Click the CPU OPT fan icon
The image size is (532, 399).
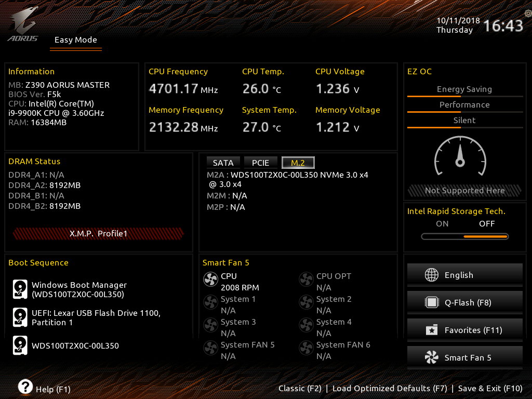click(306, 280)
